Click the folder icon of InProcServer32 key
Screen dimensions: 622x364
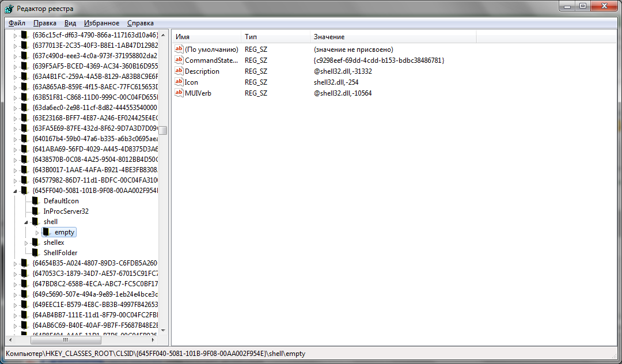click(x=35, y=211)
